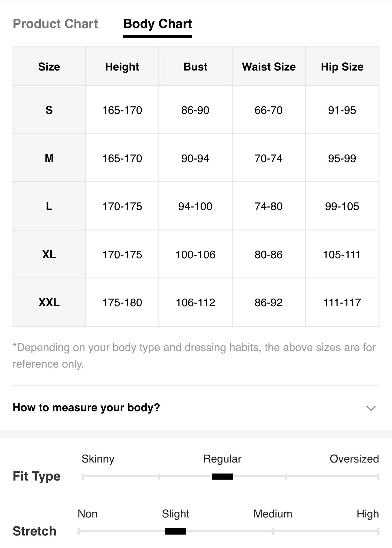Click the Stretch Slight indicator
The image size is (392, 548).
(176, 531)
